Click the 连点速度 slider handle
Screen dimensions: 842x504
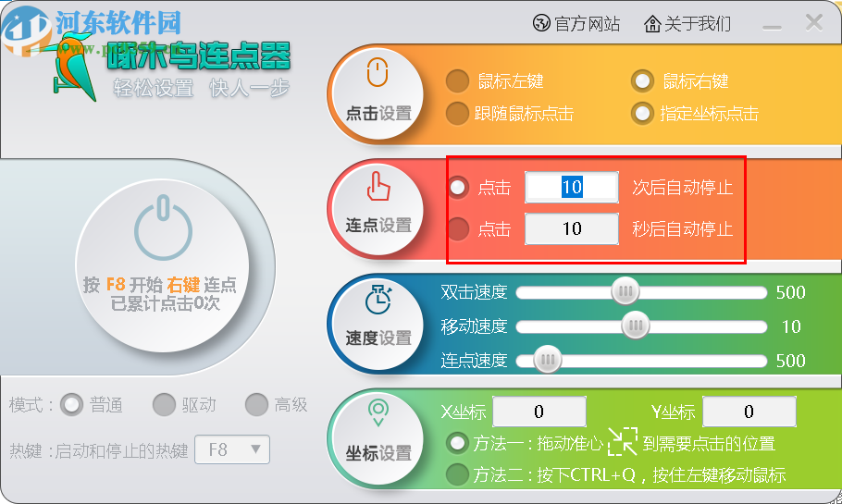(547, 360)
